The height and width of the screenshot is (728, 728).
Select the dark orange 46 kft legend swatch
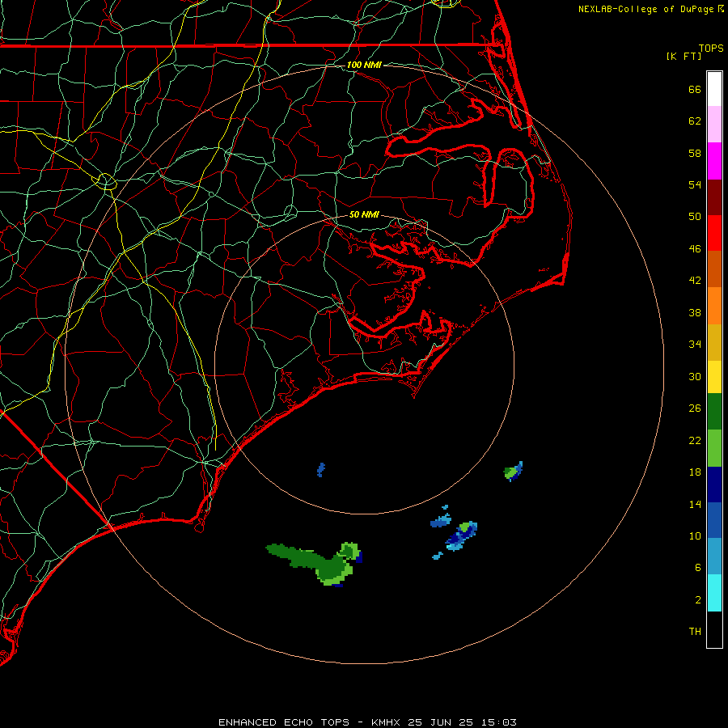tap(714, 269)
